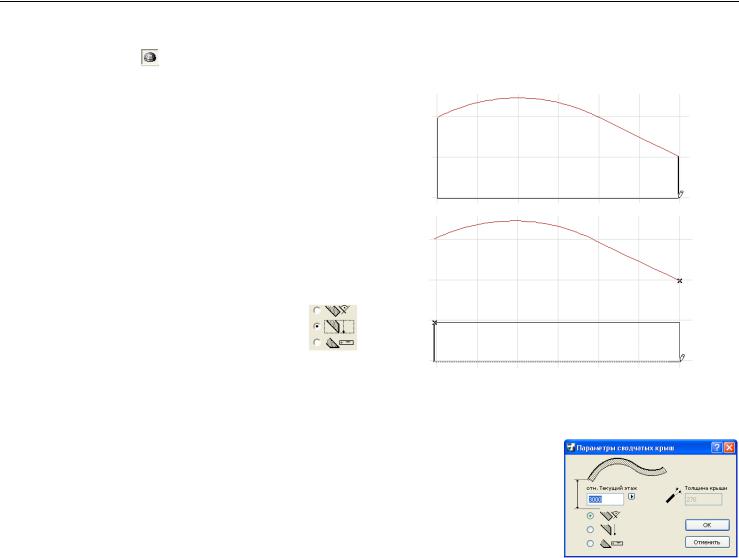Click the 'Толщина крыши' thickness field

click(703, 500)
